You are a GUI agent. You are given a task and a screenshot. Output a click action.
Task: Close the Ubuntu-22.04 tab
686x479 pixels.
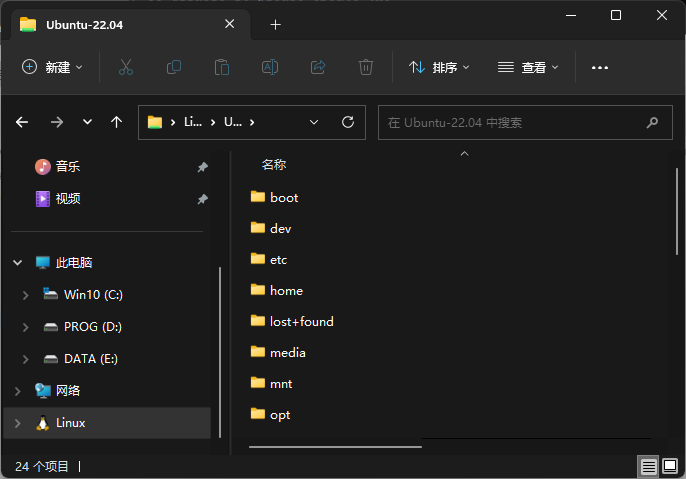[x=229, y=24]
